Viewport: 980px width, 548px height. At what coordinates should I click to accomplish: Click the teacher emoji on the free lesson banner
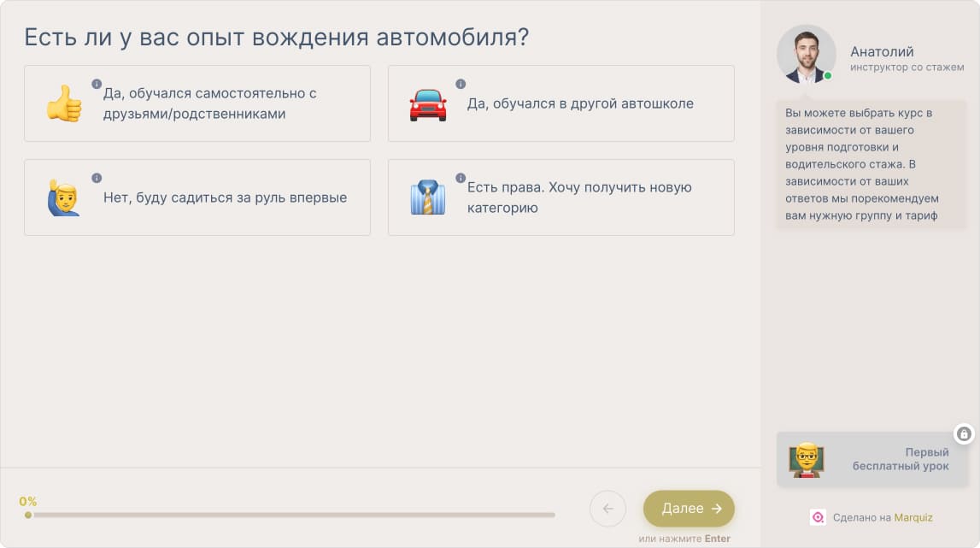click(805, 458)
